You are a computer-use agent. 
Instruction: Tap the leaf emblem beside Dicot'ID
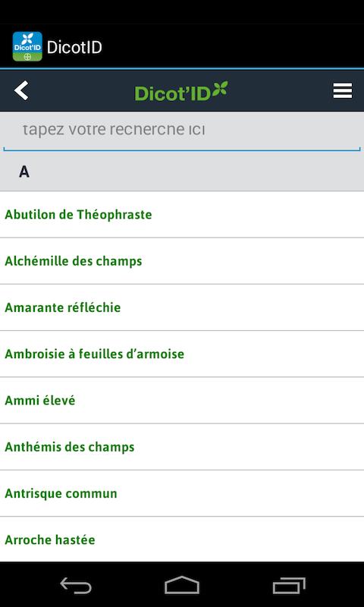coord(220,88)
